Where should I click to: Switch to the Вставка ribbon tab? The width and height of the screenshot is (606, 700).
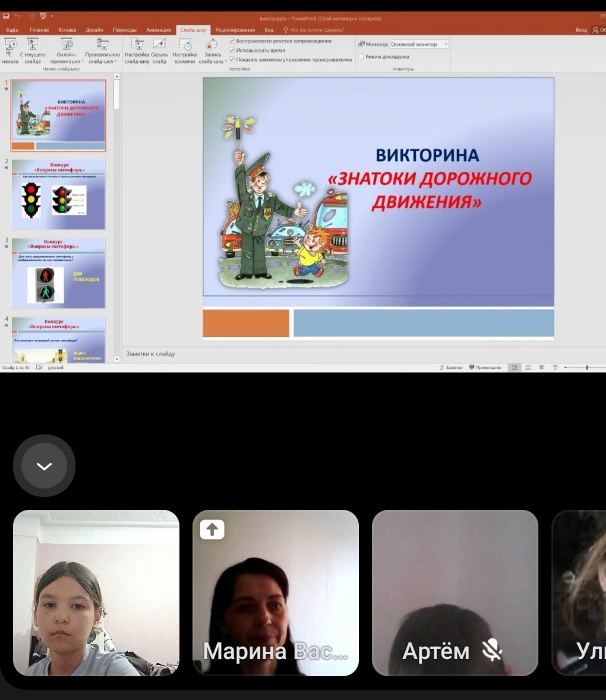67,30
